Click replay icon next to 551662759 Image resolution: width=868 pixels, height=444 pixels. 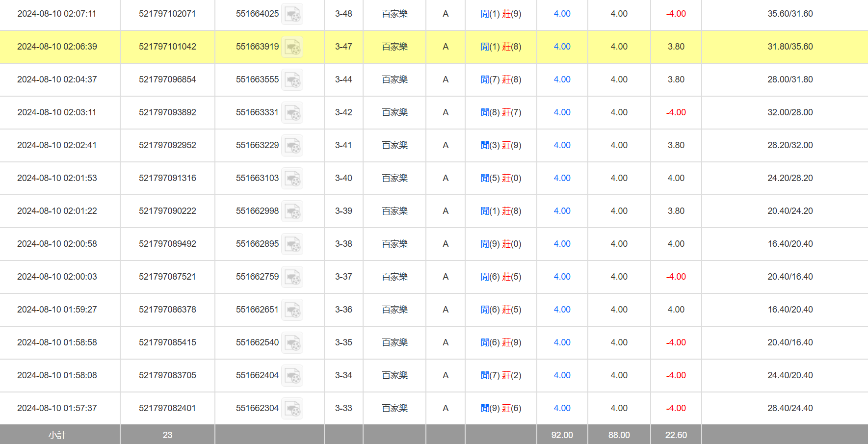(292, 277)
